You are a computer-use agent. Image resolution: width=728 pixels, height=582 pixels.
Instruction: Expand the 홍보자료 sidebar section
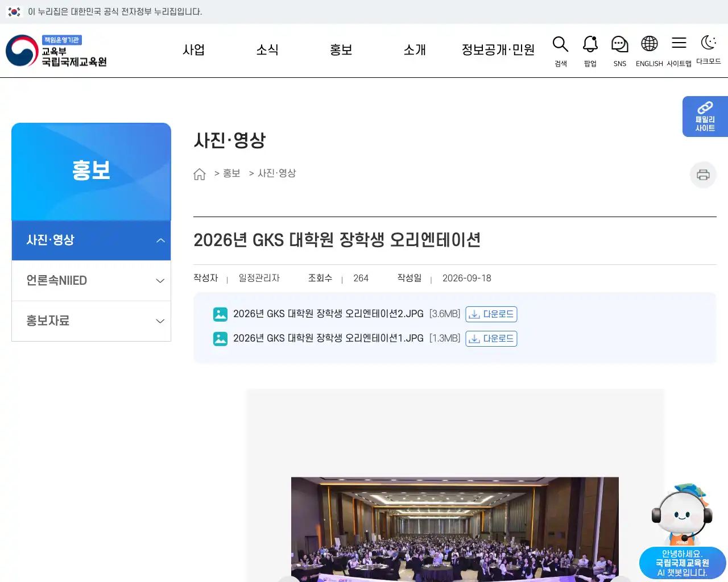coord(91,321)
